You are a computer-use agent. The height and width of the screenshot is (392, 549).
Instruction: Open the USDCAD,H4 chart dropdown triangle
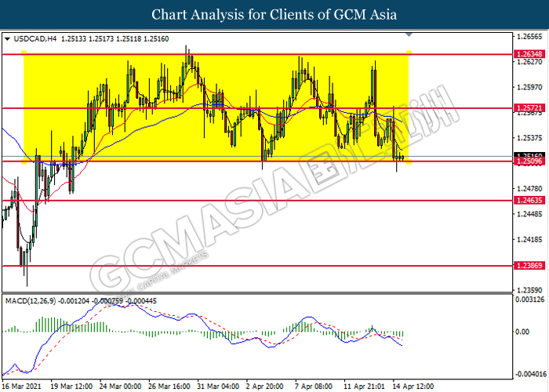coord(7,39)
